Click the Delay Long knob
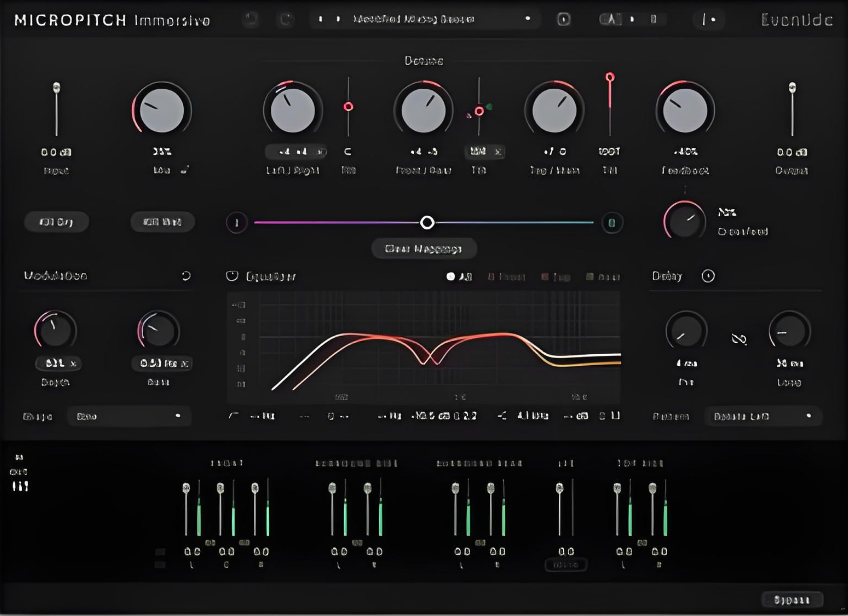The image size is (848, 616). click(789, 330)
